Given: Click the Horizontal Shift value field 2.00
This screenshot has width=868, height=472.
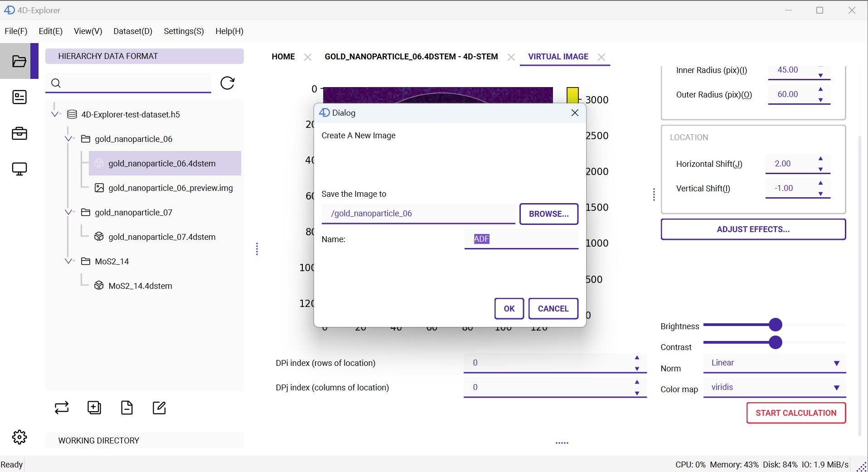Looking at the screenshot, I should pos(790,164).
